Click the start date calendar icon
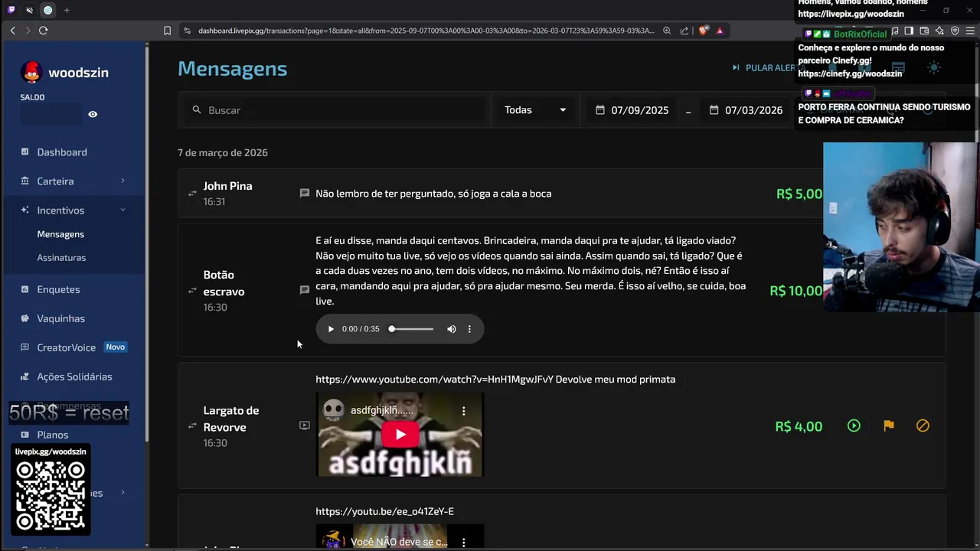This screenshot has height=551, width=980. tap(600, 110)
